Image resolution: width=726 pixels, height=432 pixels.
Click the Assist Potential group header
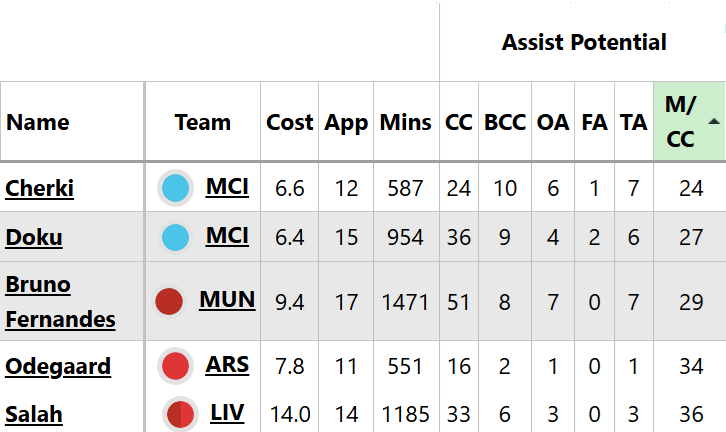click(584, 42)
